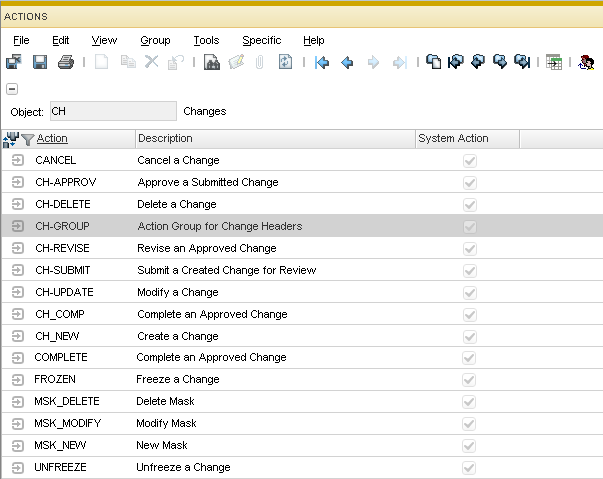Go to previous record arrow icon

coord(347,63)
